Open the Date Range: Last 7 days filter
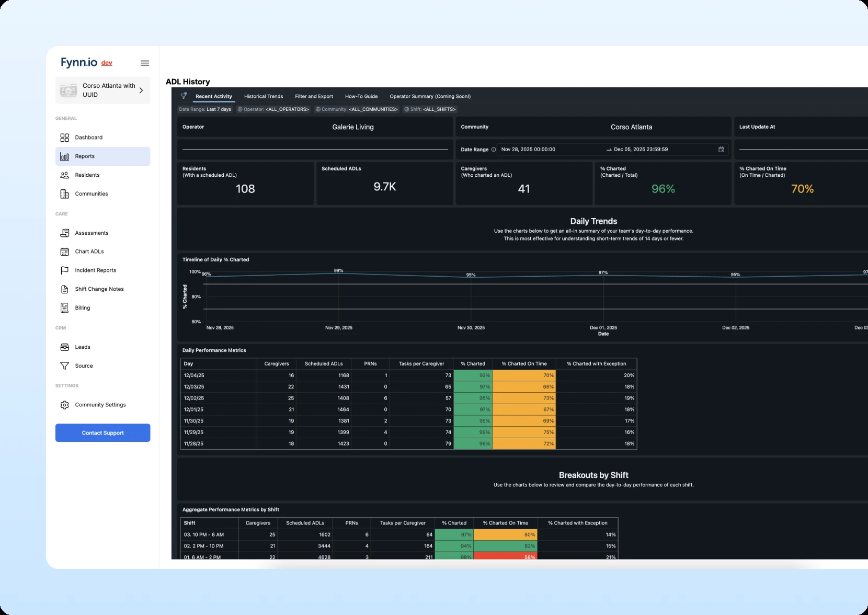The image size is (868, 615). 205,109
